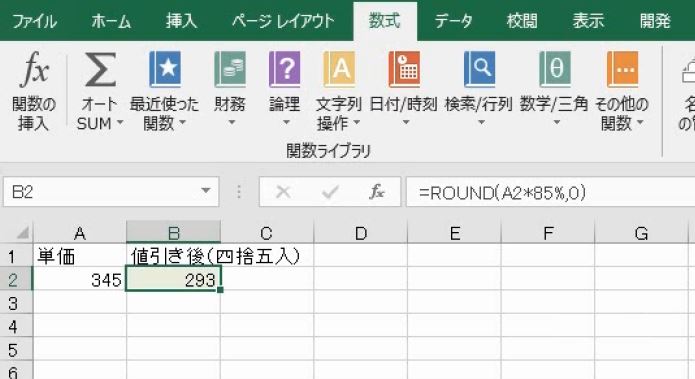Screen dimensions: 695x379
Task: Click cell A1 containing 単価
Action: click(80, 256)
